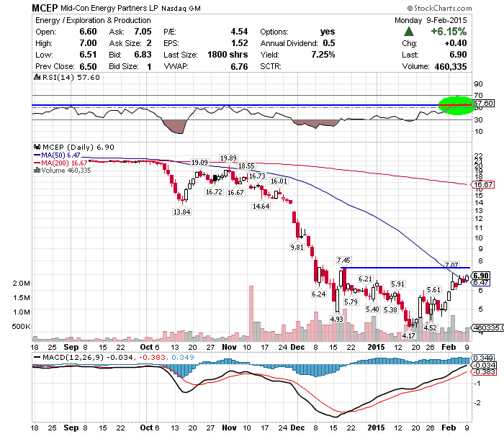
Task: Click the 6.90 last price tag on right axis
Action: (481, 276)
